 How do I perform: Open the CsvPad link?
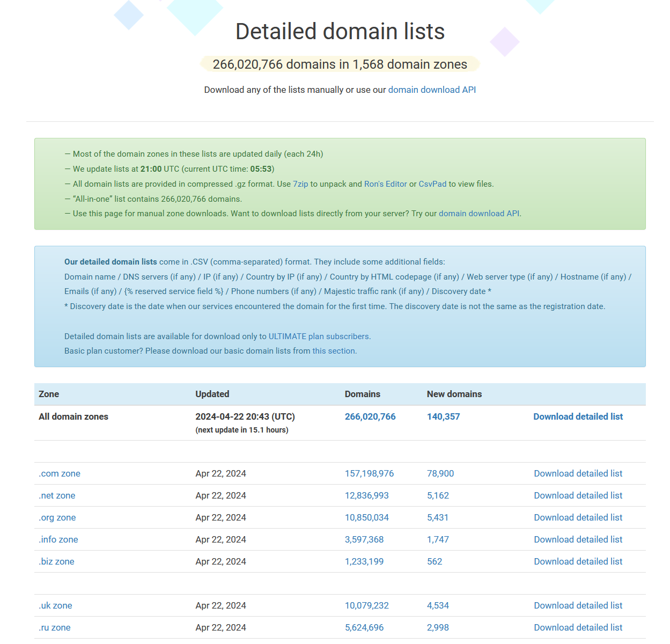pyautogui.click(x=432, y=184)
